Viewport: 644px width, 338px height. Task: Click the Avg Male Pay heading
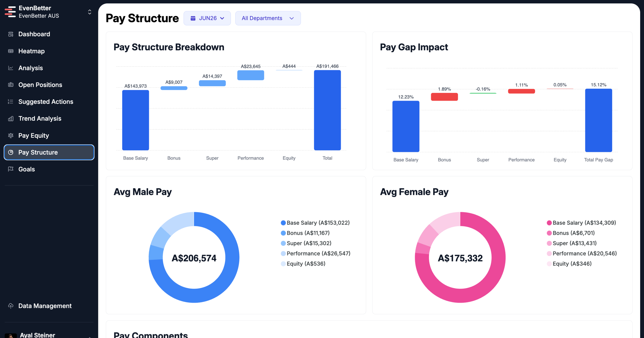coord(143,192)
